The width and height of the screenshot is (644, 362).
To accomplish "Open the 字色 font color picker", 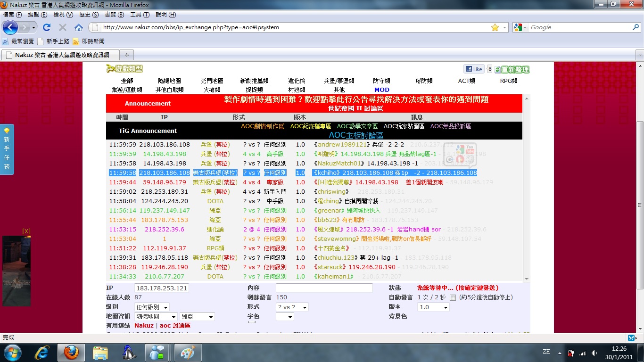I will pos(284,317).
